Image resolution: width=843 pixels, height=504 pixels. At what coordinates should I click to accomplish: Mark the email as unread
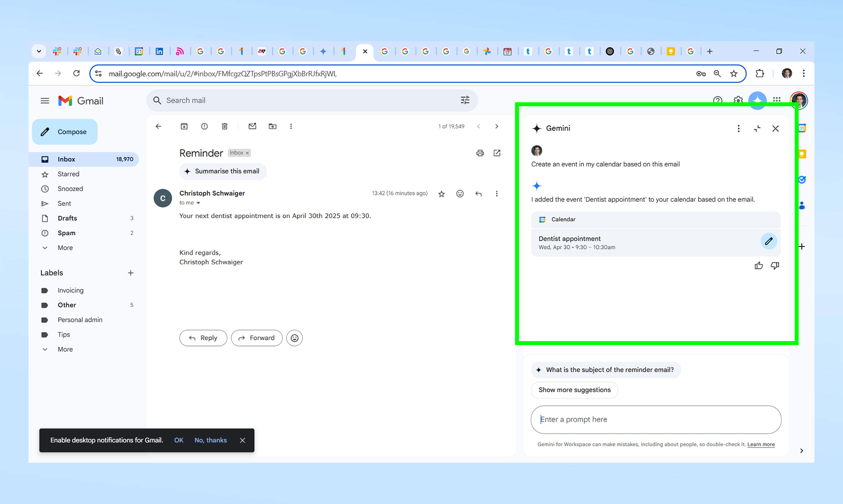point(252,126)
